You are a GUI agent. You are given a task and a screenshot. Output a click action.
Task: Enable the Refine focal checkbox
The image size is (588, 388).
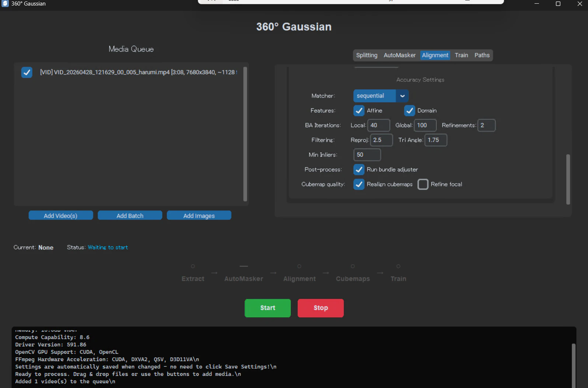[423, 184]
